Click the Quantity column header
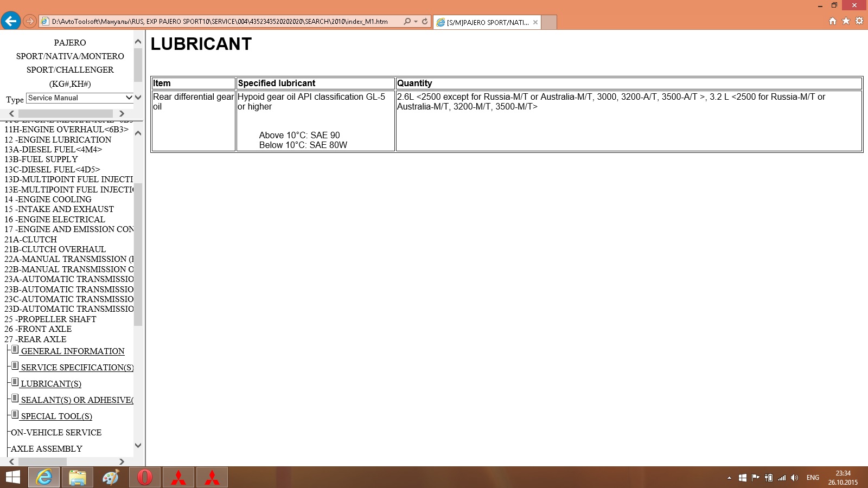 click(629, 84)
